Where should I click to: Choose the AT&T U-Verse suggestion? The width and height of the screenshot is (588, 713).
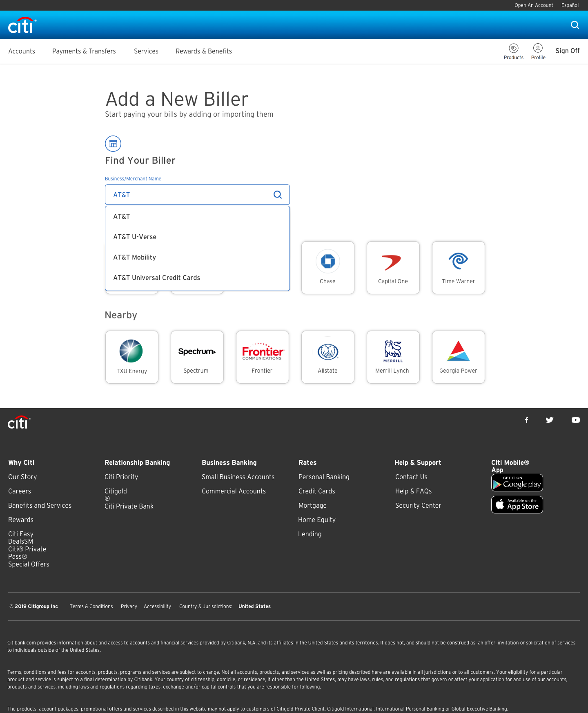tap(197, 237)
